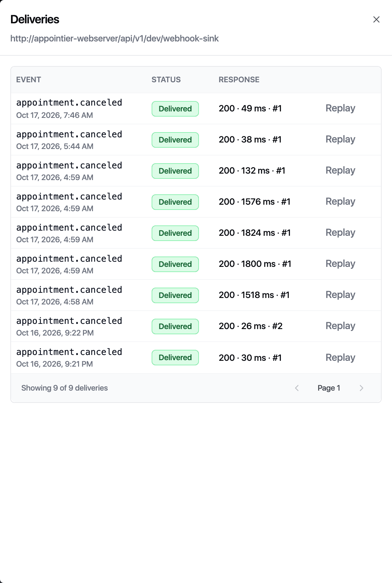Click response '200 · 1800 ms · #1'
The height and width of the screenshot is (583, 392).
[x=255, y=264]
